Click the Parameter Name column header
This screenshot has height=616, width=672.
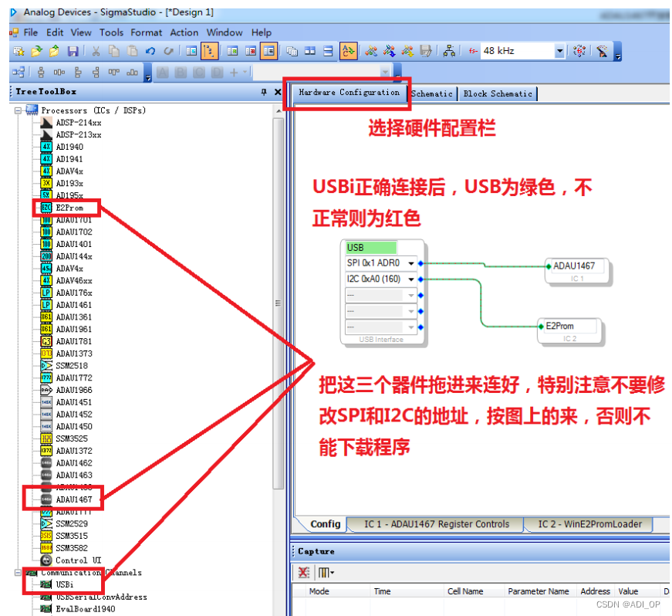click(x=539, y=591)
